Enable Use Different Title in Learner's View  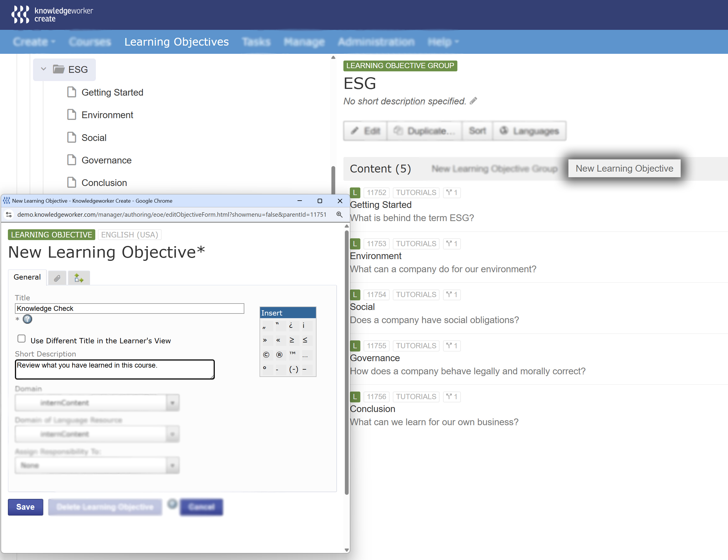tap(22, 339)
